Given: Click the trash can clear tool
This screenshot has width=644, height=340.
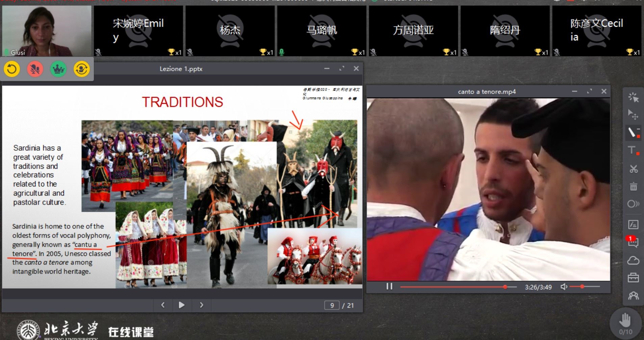Looking at the screenshot, I should (x=633, y=186).
